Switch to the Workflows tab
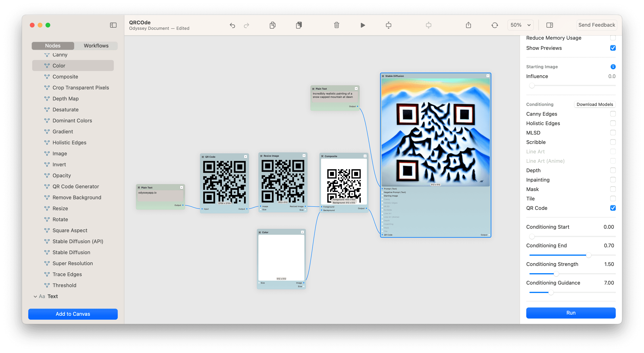644x353 pixels. 96,46
